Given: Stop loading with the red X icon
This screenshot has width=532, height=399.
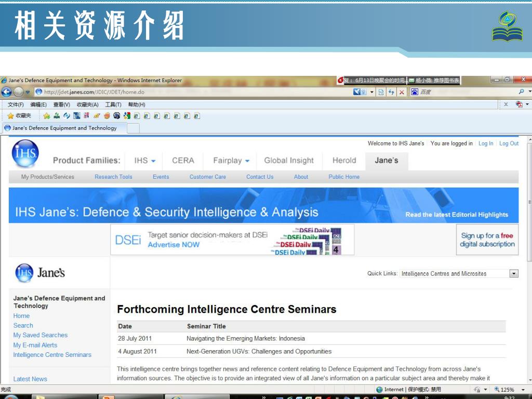Looking at the screenshot, I should pos(402,92).
